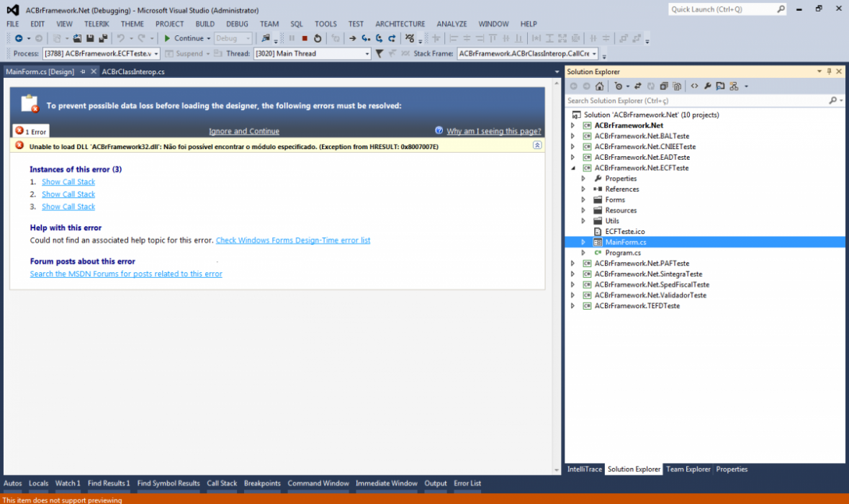Select ACBrFramework.TEFDTeste project
The height and width of the screenshot is (504, 849).
tap(637, 306)
